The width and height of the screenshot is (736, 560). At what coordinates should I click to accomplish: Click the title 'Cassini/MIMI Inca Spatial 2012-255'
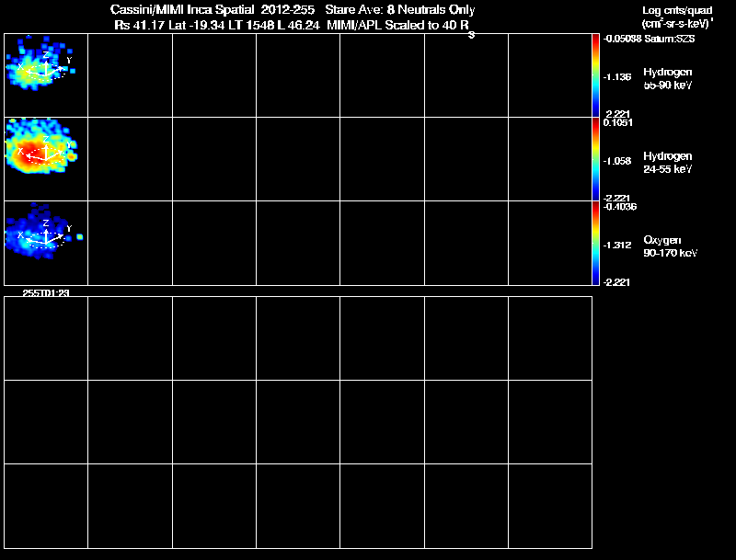(x=213, y=9)
